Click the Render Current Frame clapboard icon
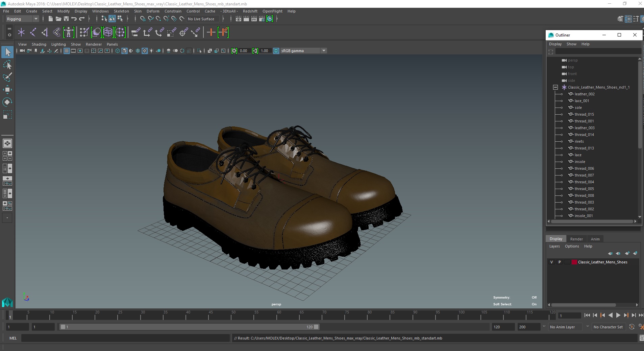 pos(246,19)
